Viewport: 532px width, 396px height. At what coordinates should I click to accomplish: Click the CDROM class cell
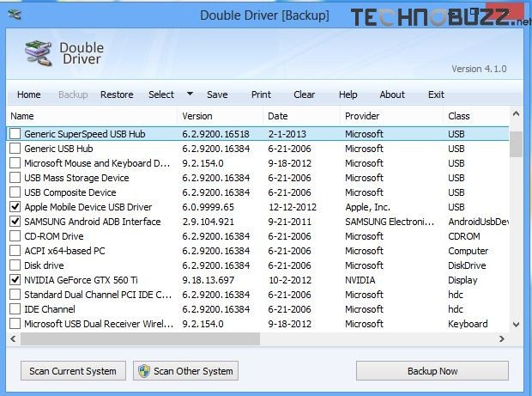[x=464, y=236]
